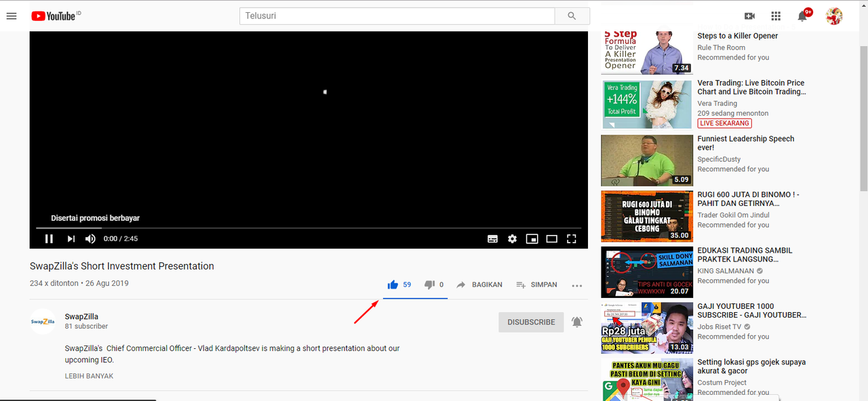
Task: Seek on the video progress bar
Action: pyautogui.click(x=309, y=228)
